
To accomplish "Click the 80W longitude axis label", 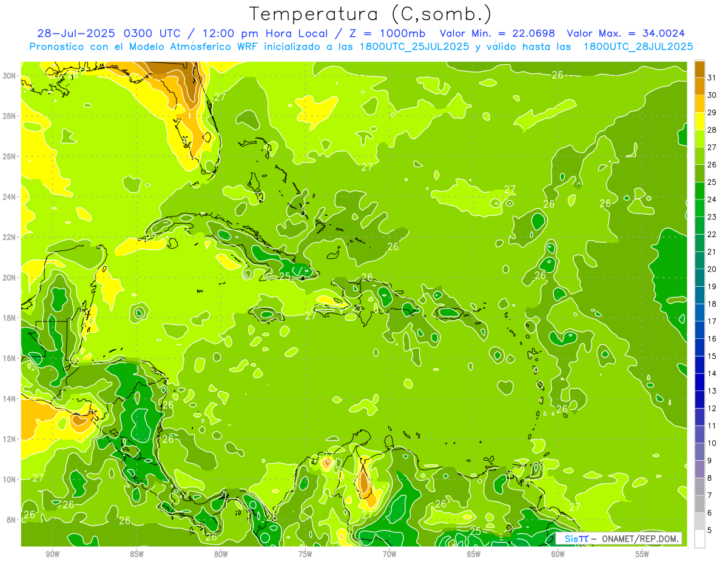I will (x=221, y=554).
